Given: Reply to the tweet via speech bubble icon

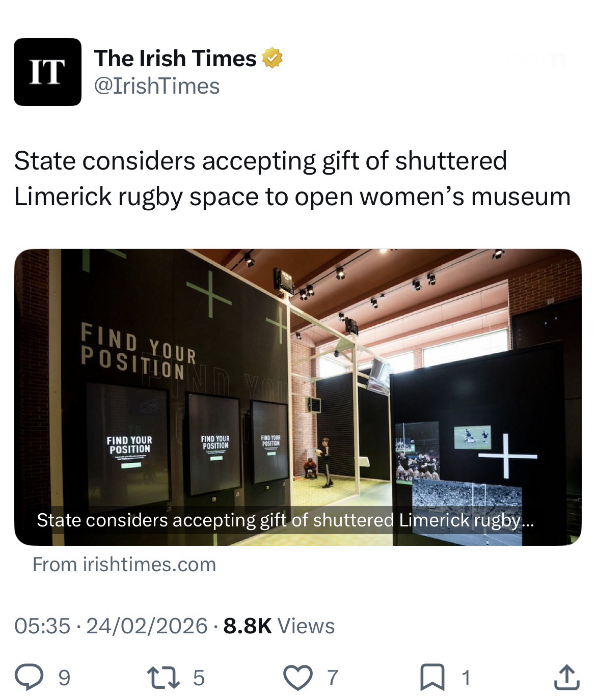Looking at the screenshot, I should pos(28,678).
